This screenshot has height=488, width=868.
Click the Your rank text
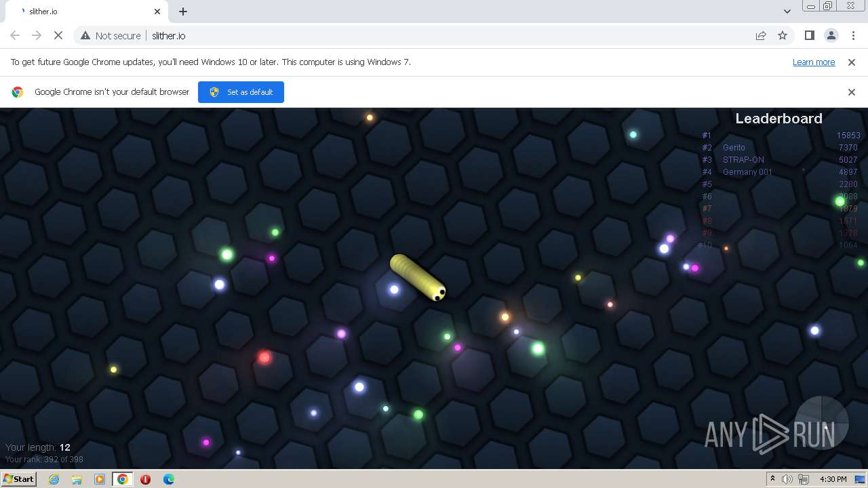[x=44, y=460]
